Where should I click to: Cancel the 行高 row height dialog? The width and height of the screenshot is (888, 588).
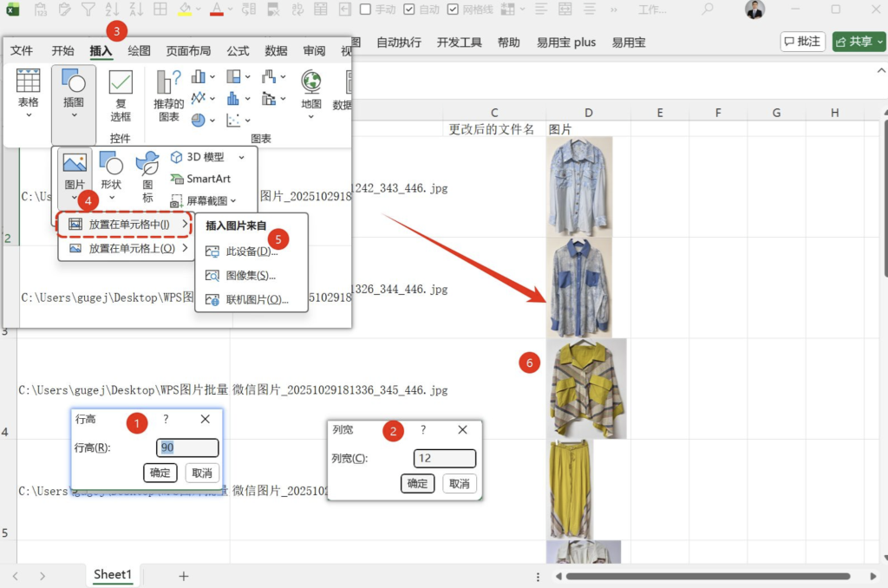[201, 473]
